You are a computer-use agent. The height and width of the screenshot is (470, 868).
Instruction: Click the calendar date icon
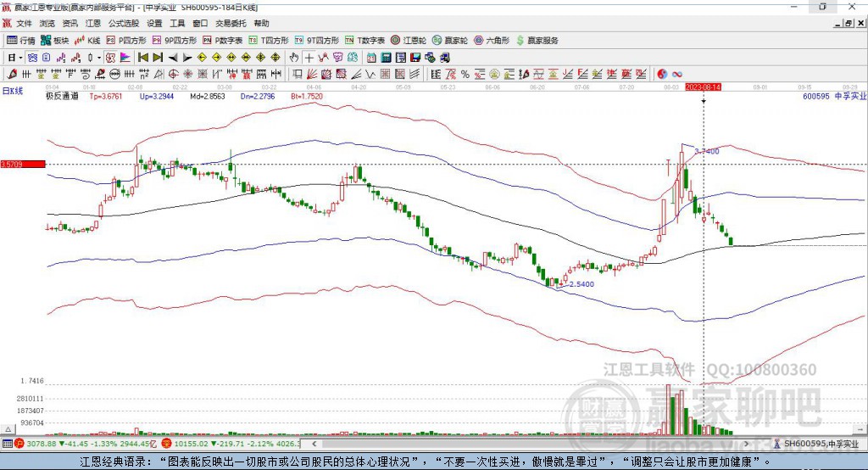pyautogui.click(x=371, y=58)
